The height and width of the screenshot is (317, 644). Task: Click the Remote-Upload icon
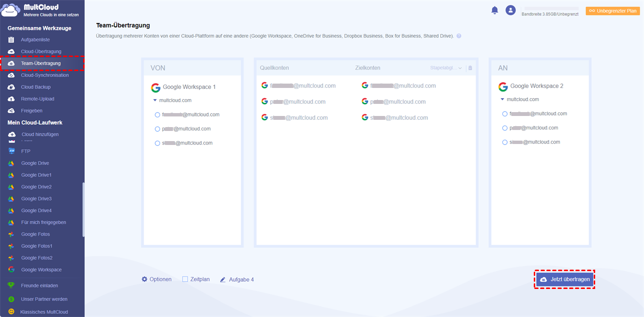point(11,99)
